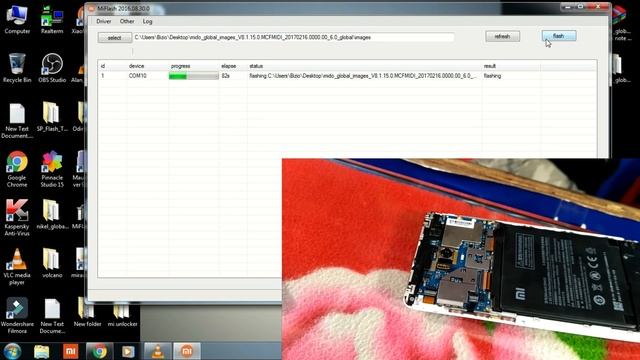Open the Realterm desktop shortcut
640x360 pixels.
point(52,20)
